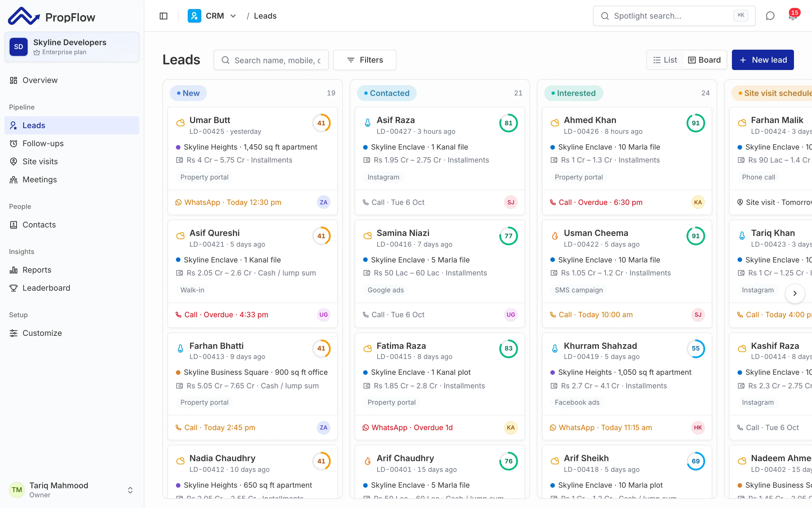The image size is (812, 508).
Task: Switch to Board view
Action: [704, 60]
